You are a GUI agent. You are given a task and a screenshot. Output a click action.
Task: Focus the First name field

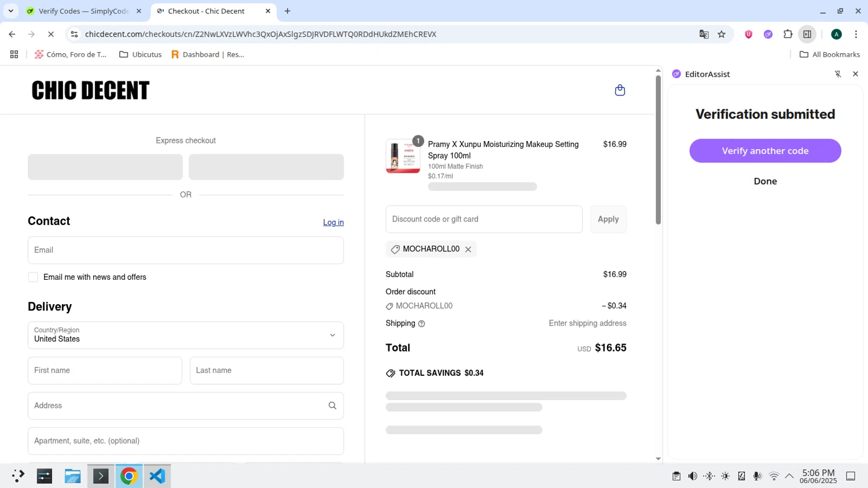tap(105, 371)
